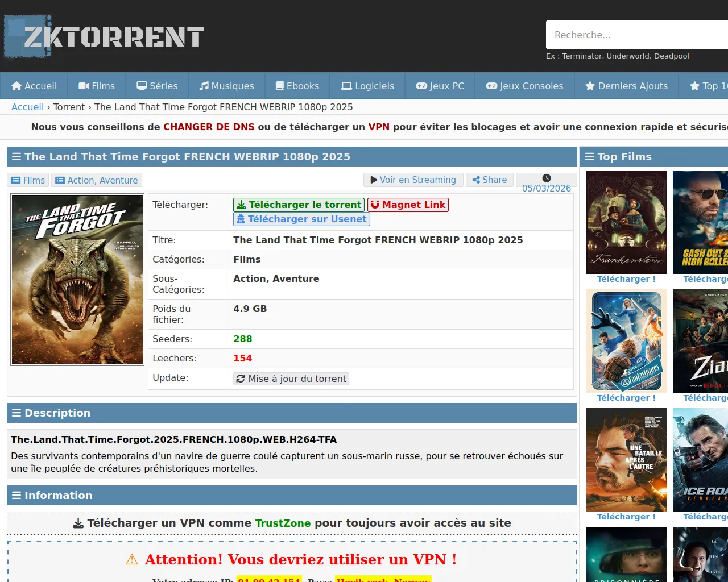Click the release name The.Land.That.Time.Forgot.2025.FRENCH.1080p.WEB.H264-TFA

174,440
